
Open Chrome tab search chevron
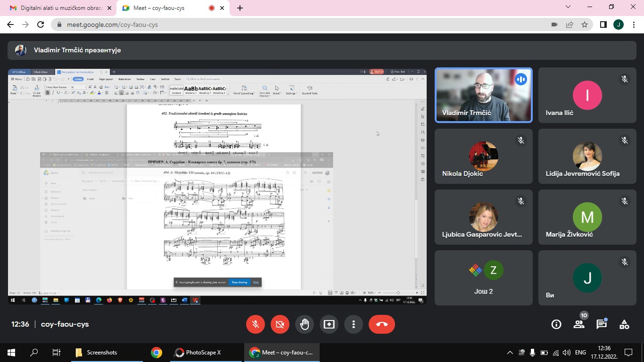568,7
